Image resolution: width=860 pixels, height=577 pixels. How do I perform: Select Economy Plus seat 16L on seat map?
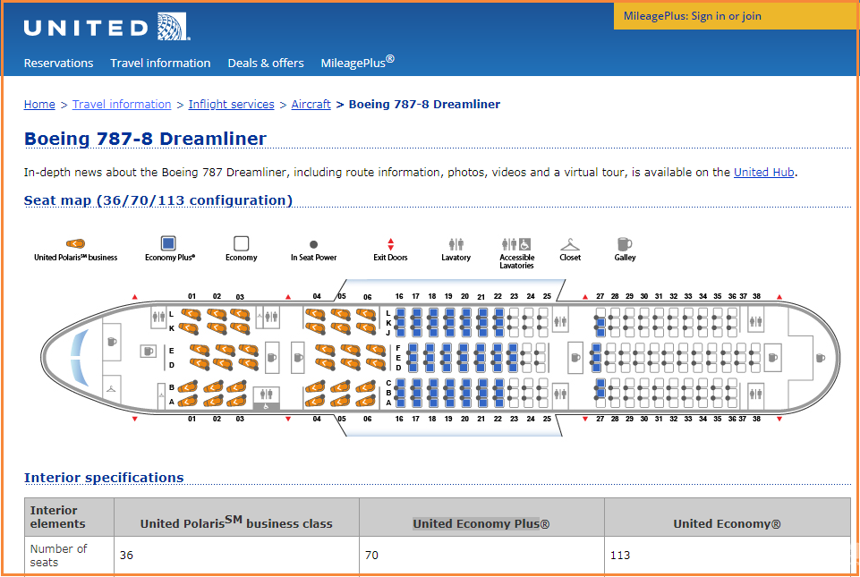(400, 314)
